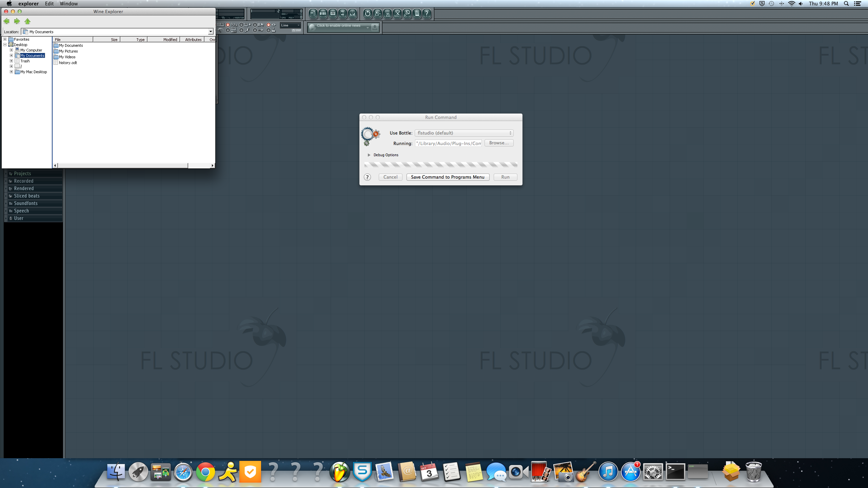Viewport: 868px width, 488px height.
Task: Toggle the magnet SNAP button
Action: 297,30
